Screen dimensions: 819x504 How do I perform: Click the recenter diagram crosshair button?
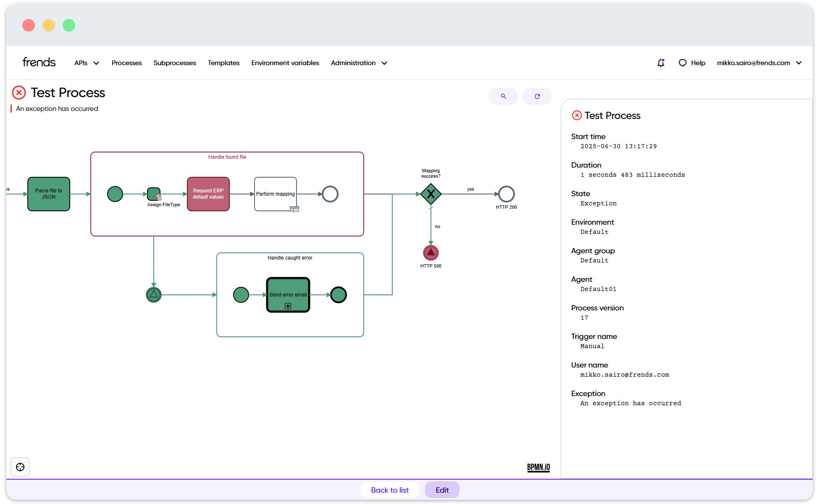(x=20, y=467)
